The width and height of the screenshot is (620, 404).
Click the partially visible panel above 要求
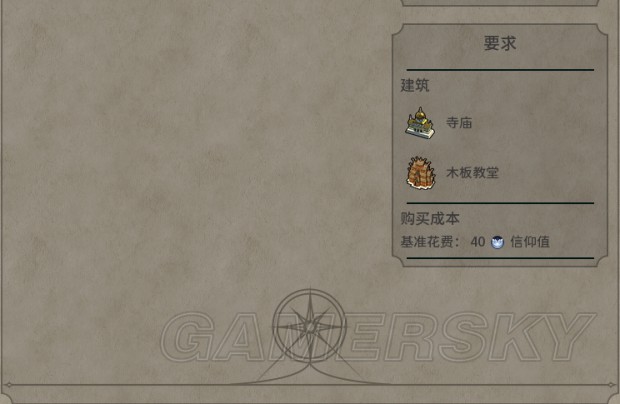(500, 3)
